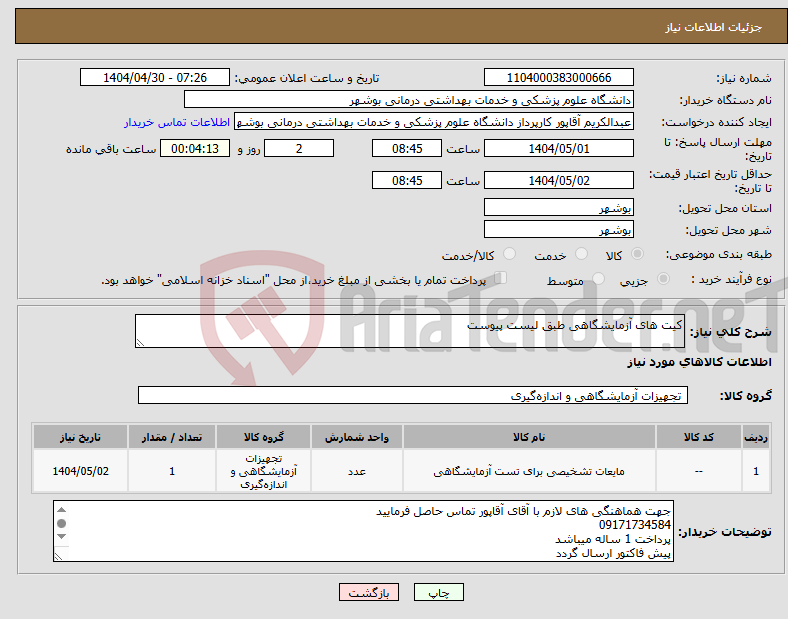This screenshot has height=619, width=788.
Task: Click the scrollbar thumb in buyer notes
Action: pos(62,524)
